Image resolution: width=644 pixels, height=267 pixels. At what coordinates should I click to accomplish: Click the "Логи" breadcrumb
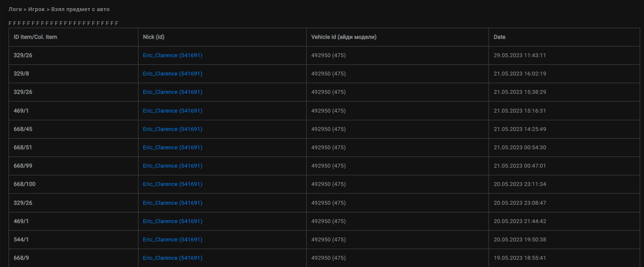point(15,9)
